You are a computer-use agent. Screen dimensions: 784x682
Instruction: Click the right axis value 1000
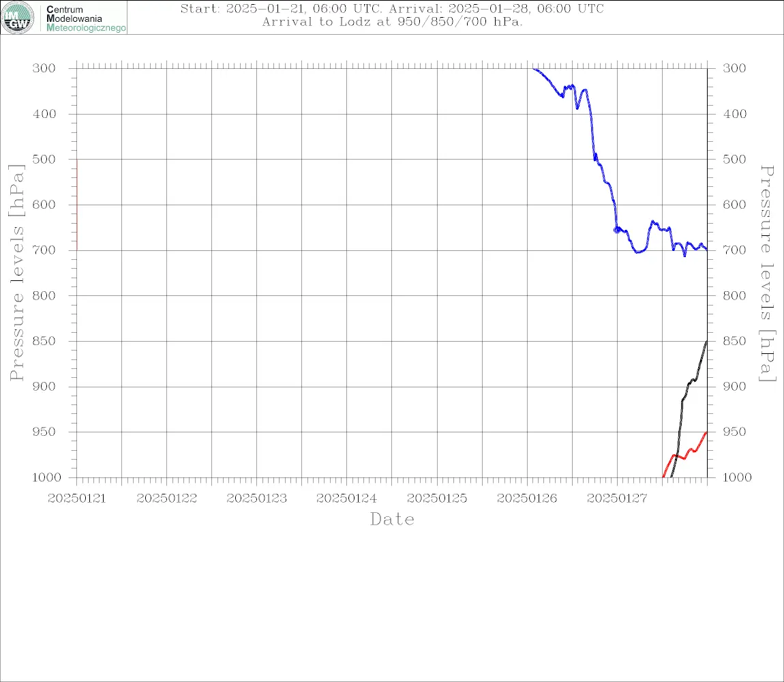[738, 477]
